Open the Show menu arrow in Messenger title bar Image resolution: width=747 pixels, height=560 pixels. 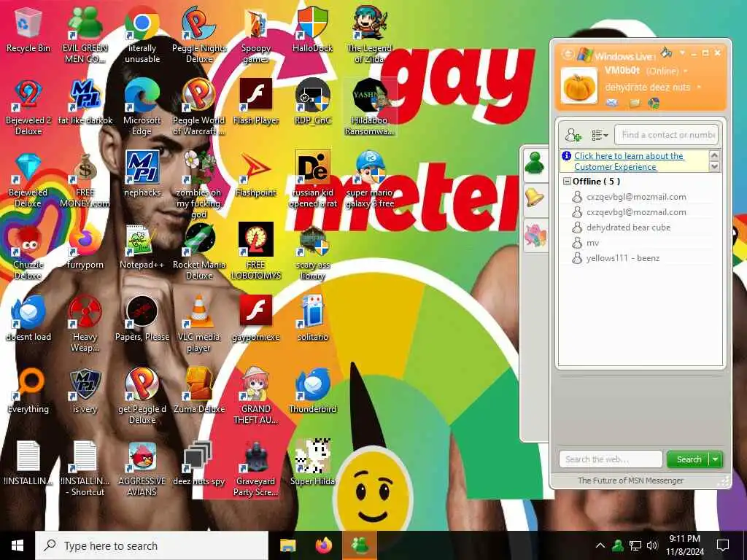coord(682,52)
